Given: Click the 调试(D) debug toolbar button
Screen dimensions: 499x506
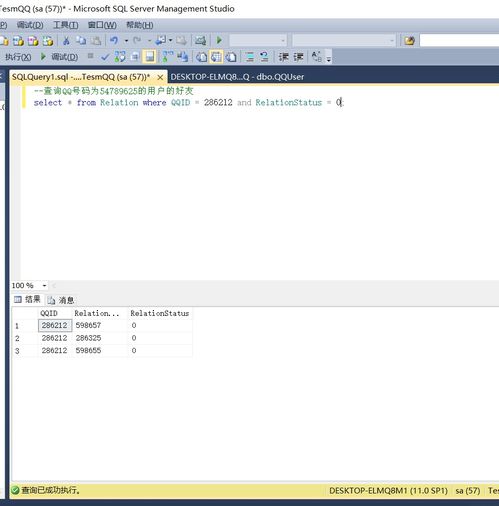Looking at the screenshot, I should pos(59,57).
